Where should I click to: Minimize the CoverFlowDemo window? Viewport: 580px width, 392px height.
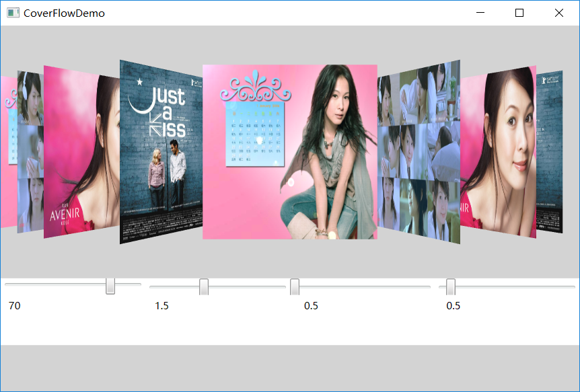[x=480, y=13]
